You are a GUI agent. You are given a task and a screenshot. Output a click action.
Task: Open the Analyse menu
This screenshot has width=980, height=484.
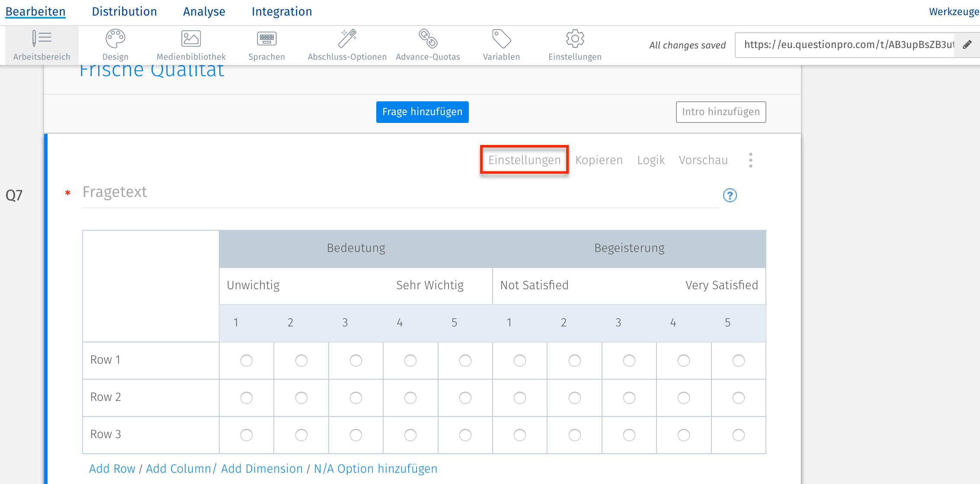click(204, 11)
